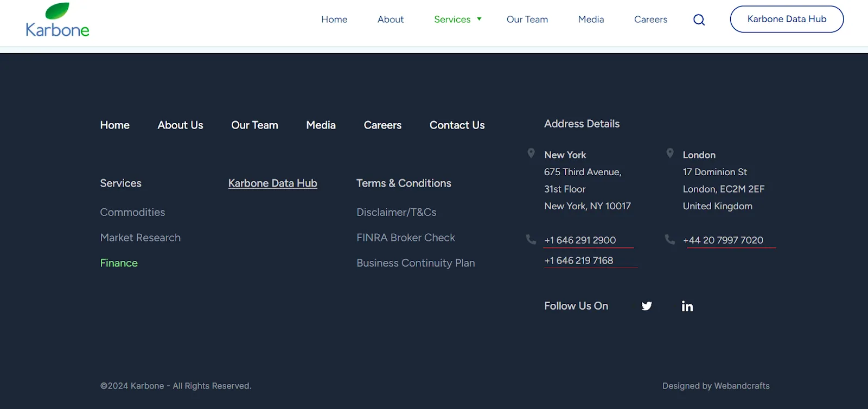Open the Finance service link
The height and width of the screenshot is (409, 868).
tap(119, 263)
